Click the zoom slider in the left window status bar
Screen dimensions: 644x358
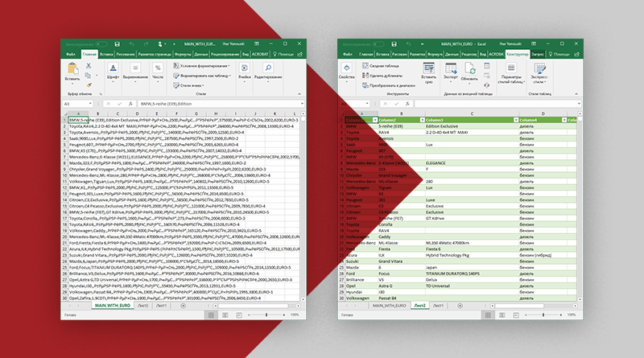click(x=266, y=315)
